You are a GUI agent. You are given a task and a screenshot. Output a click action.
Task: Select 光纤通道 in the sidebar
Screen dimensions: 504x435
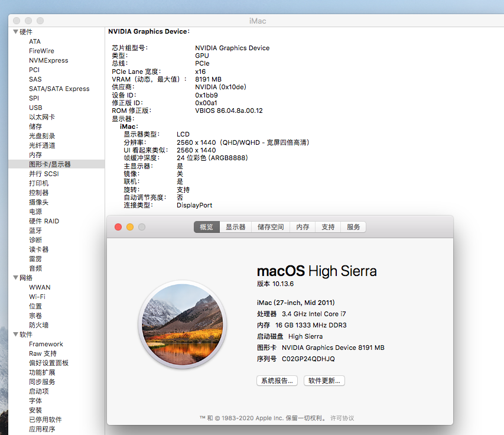click(42, 145)
